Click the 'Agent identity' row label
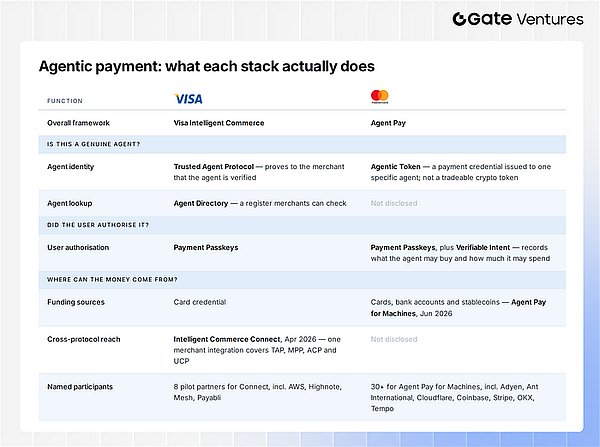600x447 pixels. 70,166
